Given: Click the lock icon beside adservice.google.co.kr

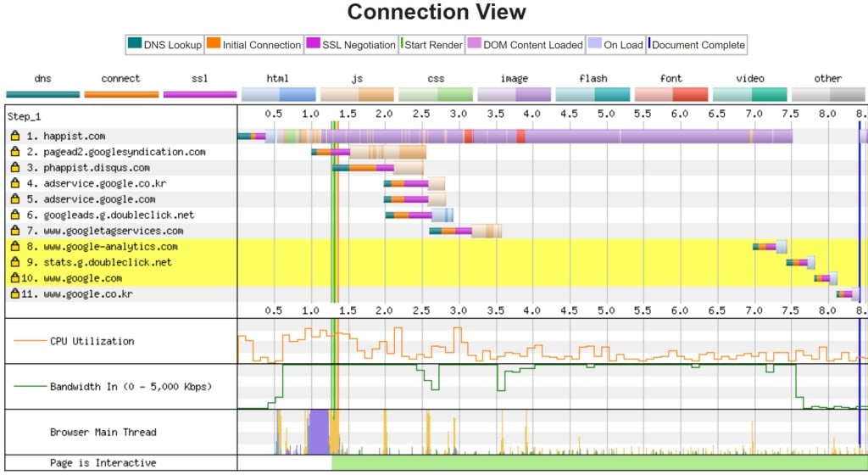Looking at the screenshot, I should click(x=14, y=183).
